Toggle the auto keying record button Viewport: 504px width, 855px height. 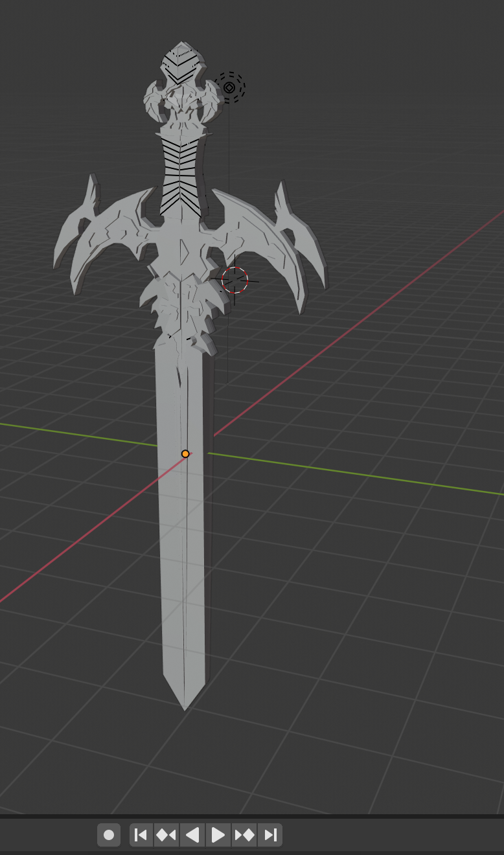[109, 835]
